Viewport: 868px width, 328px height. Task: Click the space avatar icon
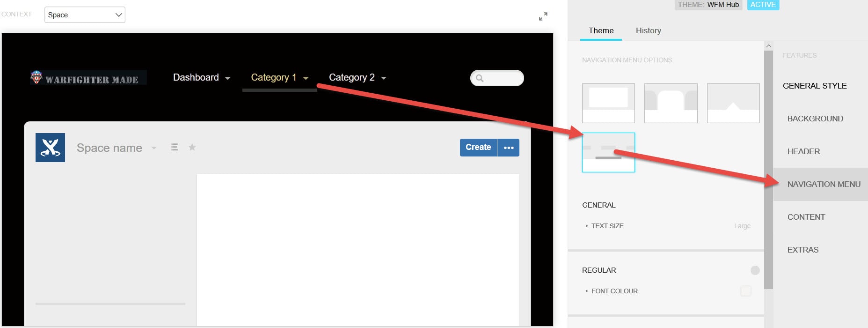pos(50,148)
